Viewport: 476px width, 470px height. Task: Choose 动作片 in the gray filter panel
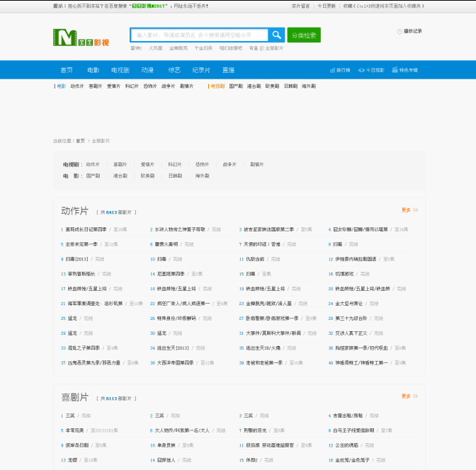[x=93, y=164]
